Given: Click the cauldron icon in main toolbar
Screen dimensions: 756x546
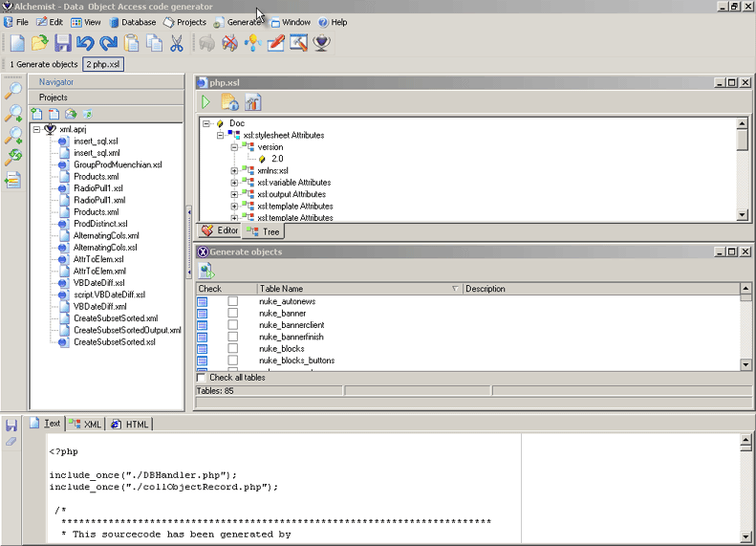Looking at the screenshot, I should (321, 43).
